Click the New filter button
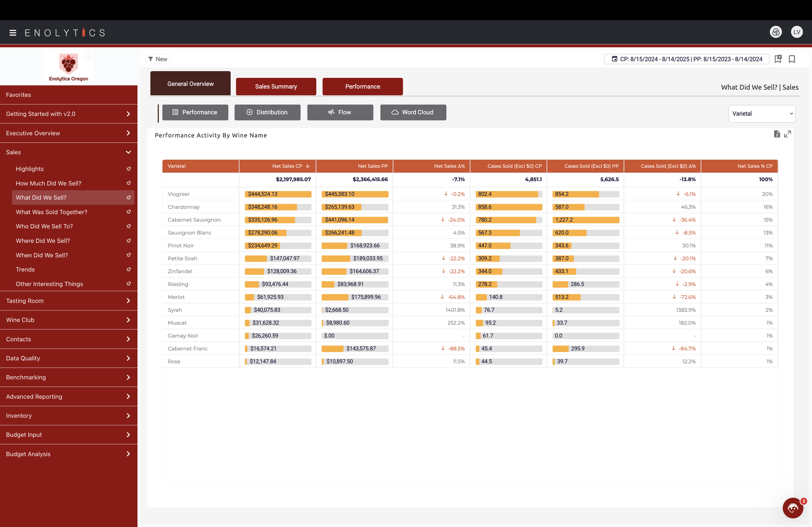The height and width of the screenshot is (527, 812). click(x=158, y=59)
